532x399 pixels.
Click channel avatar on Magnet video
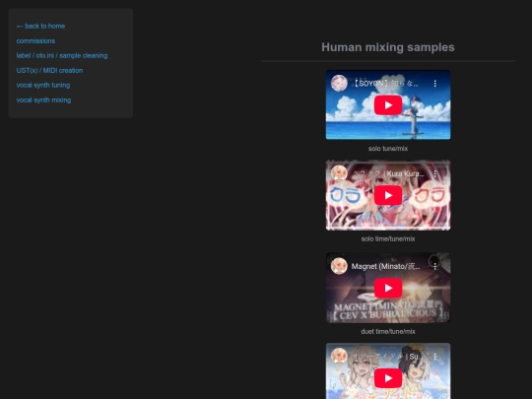[x=339, y=266]
